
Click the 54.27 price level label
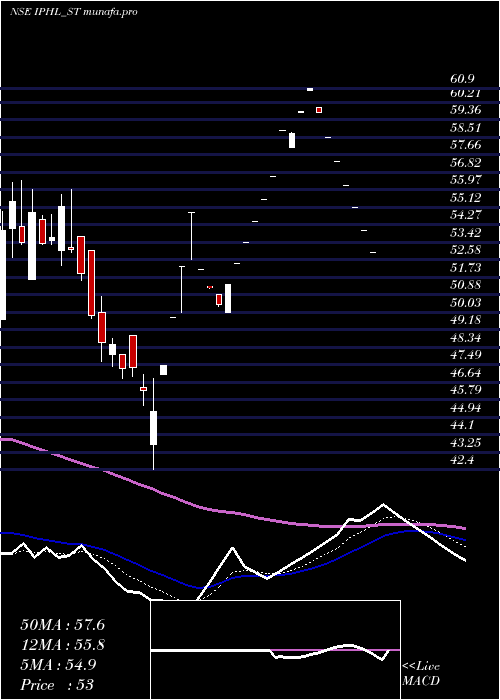(465, 215)
